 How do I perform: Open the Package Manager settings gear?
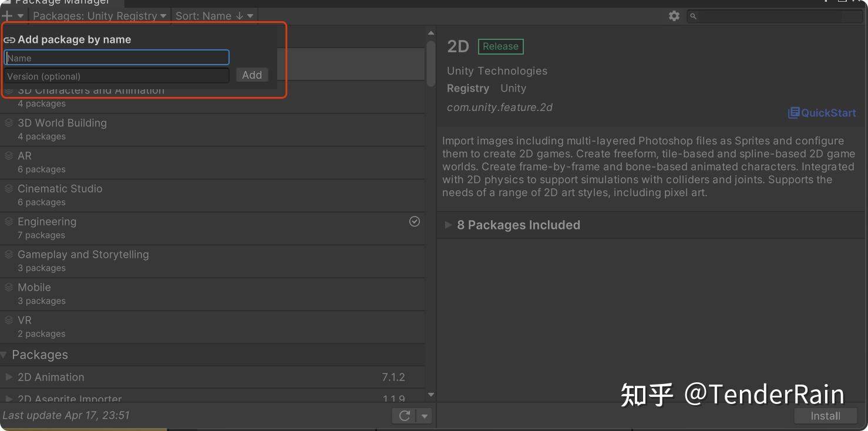(x=674, y=16)
